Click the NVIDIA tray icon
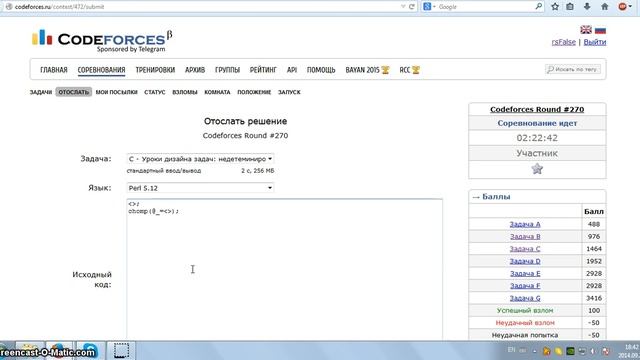 [570, 351]
